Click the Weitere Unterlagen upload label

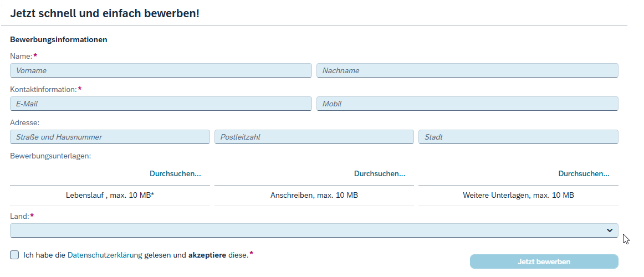point(518,196)
